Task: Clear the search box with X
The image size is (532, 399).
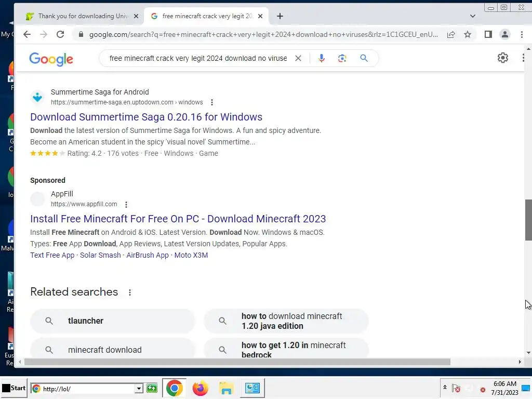Action: click(x=298, y=58)
